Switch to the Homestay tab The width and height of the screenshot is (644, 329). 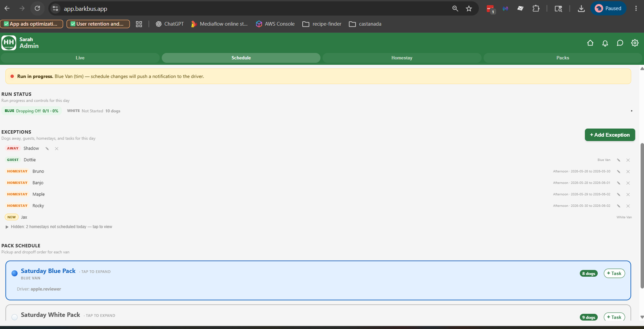tap(402, 58)
